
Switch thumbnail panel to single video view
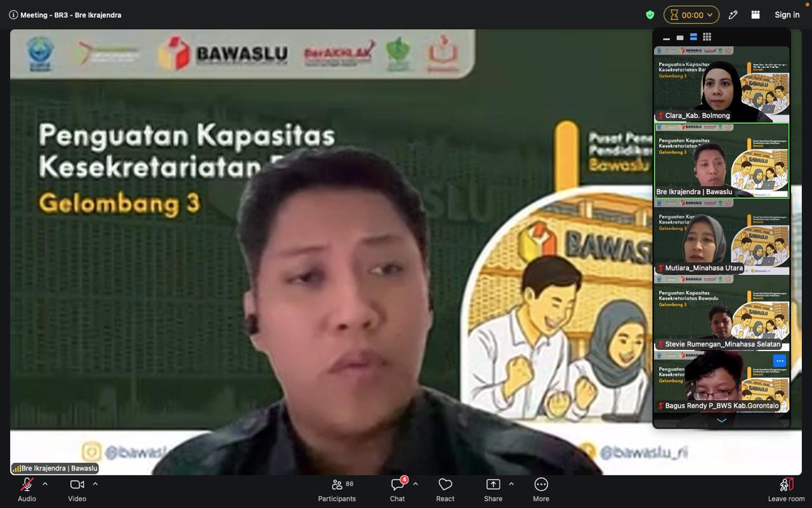coord(680,37)
